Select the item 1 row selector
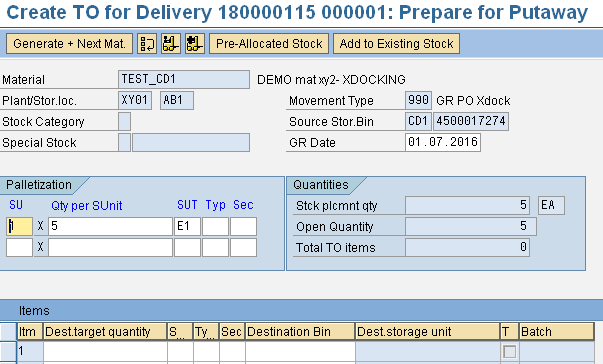The image size is (603, 364). [8, 351]
